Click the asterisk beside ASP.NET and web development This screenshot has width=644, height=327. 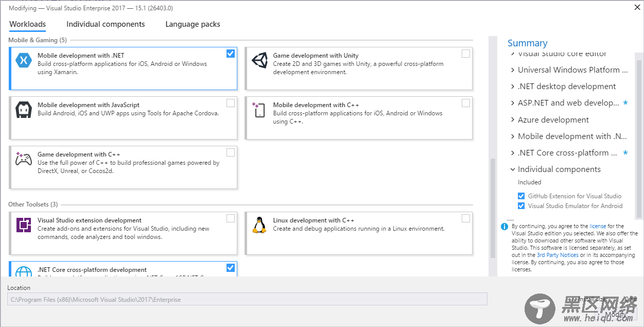(x=625, y=104)
